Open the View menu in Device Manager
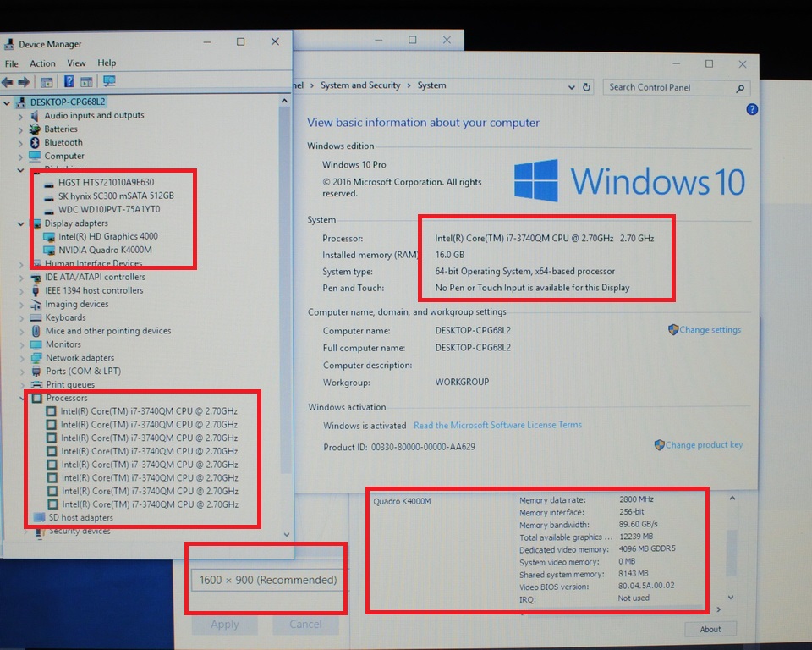This screenshot has height=650, width=812. (x=76, y=63)
